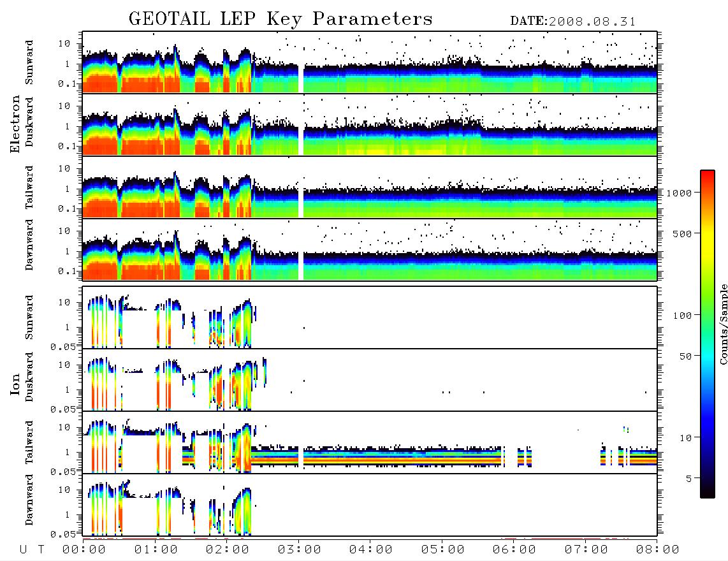This screenshot has height=561, width=728.
Task: Click the '04:00' time tick label
Action: click(x=371, y=550)
